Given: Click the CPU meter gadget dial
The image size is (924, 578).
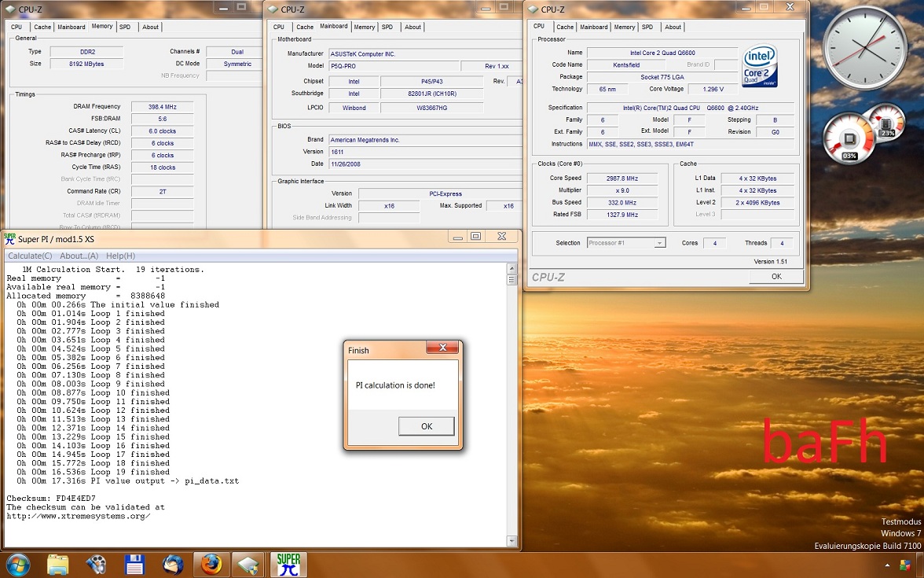Looking at the screenshot, I should [x=848, y=140].
